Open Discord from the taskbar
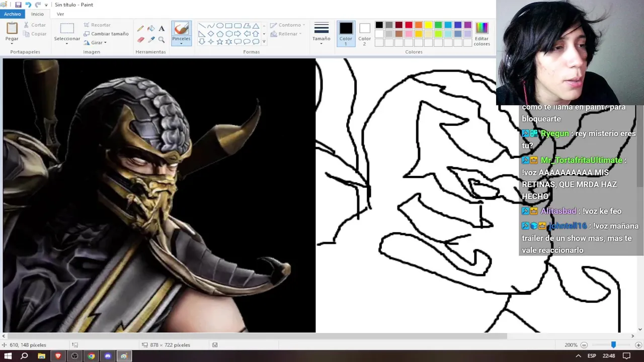 pyautogui.click(x=108, y=356)
